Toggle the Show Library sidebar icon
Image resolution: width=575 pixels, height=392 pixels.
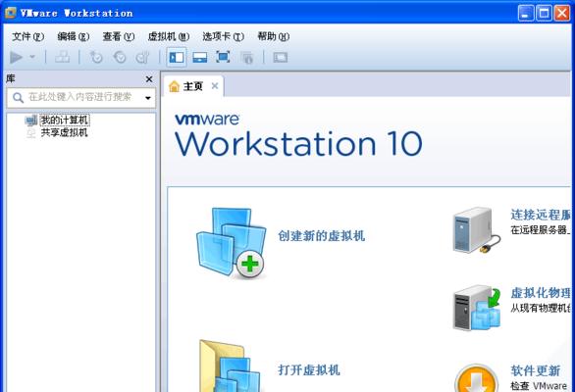point(177,57)
